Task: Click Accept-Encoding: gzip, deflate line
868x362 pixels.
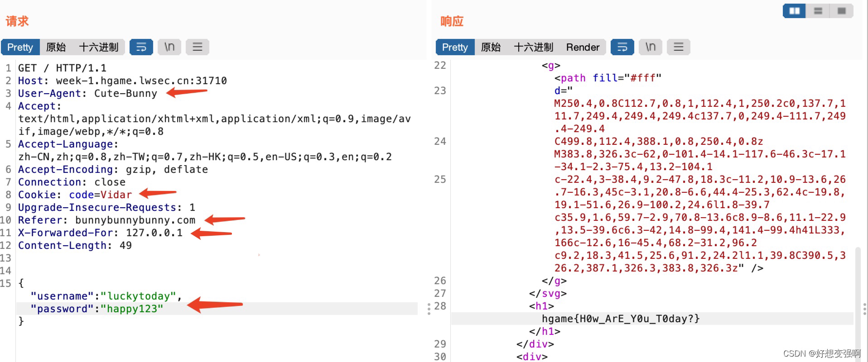Action: (x=113, y=170)
